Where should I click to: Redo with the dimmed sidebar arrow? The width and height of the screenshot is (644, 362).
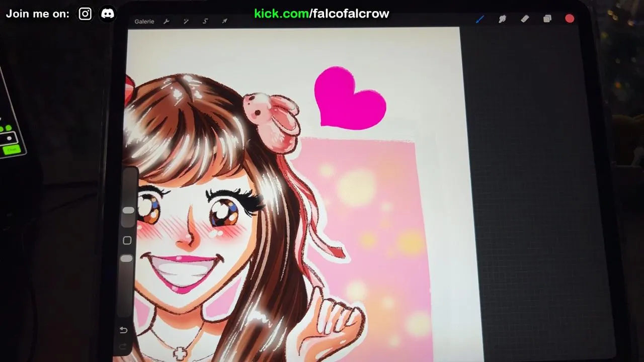(122, 346)
